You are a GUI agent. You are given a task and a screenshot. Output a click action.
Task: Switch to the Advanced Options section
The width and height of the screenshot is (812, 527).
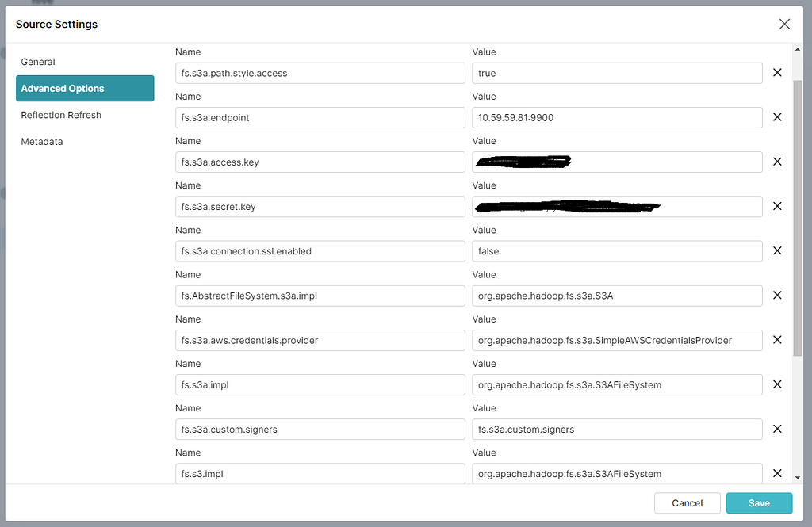point(63,88)
